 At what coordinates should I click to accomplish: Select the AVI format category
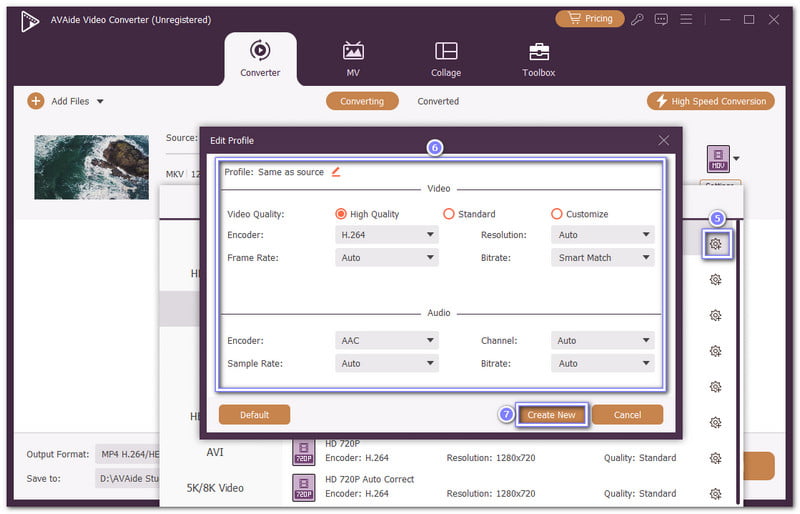point(215,452)
